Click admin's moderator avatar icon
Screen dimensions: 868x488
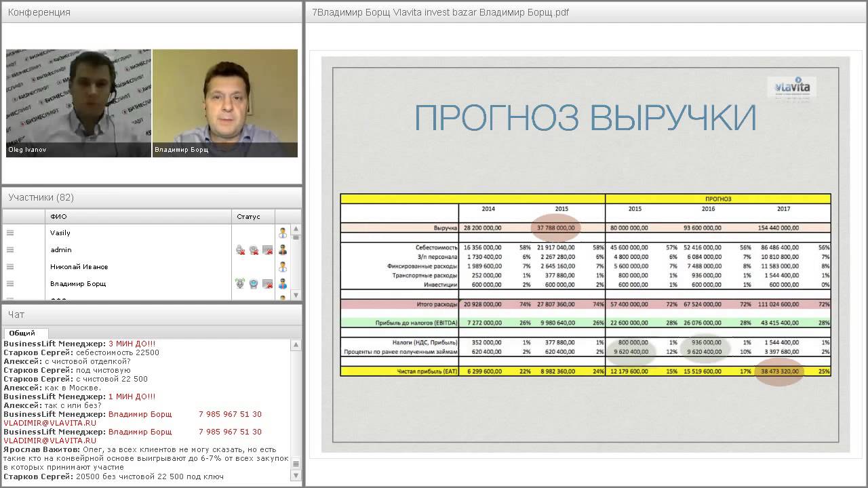(x=283, y=250)
